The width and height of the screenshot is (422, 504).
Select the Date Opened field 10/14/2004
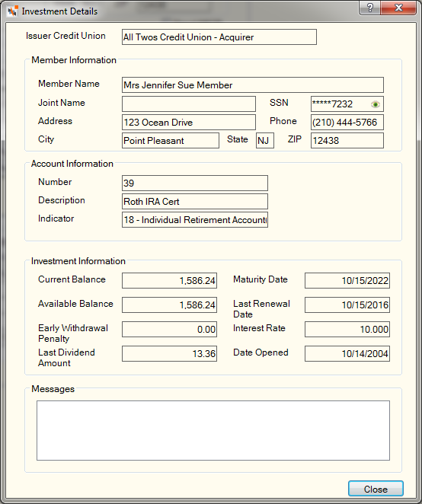[x=347, y=353]
